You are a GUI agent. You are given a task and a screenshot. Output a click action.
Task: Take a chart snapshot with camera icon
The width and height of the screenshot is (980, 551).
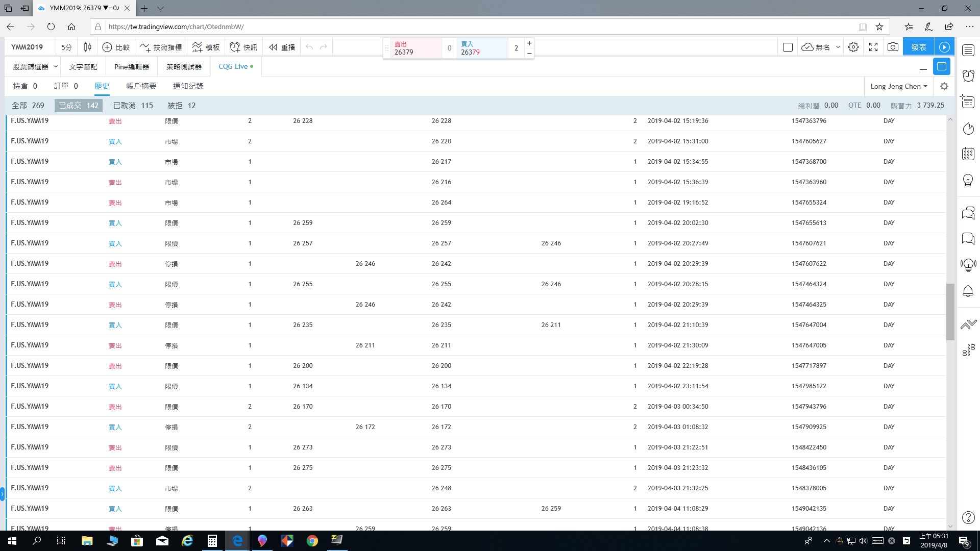click(x=893, y=47)
